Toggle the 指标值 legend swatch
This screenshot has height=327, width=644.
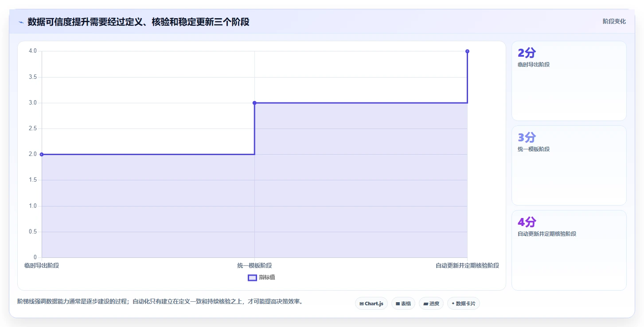252,277
